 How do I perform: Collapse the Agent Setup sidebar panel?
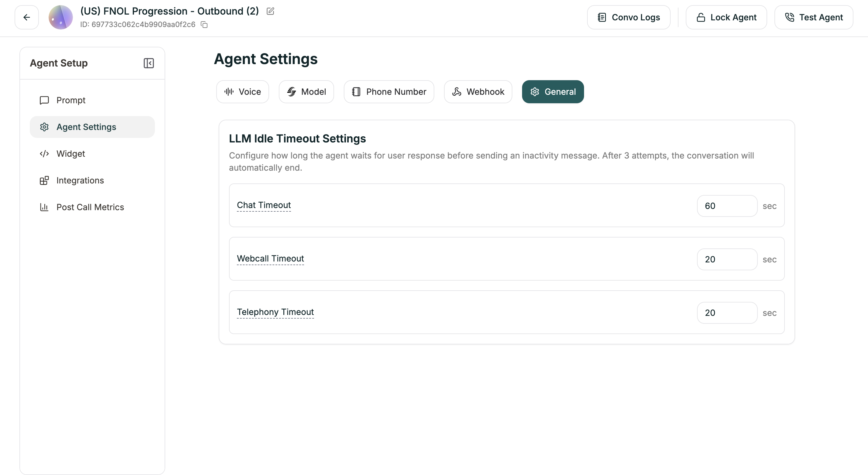[149, 63]
